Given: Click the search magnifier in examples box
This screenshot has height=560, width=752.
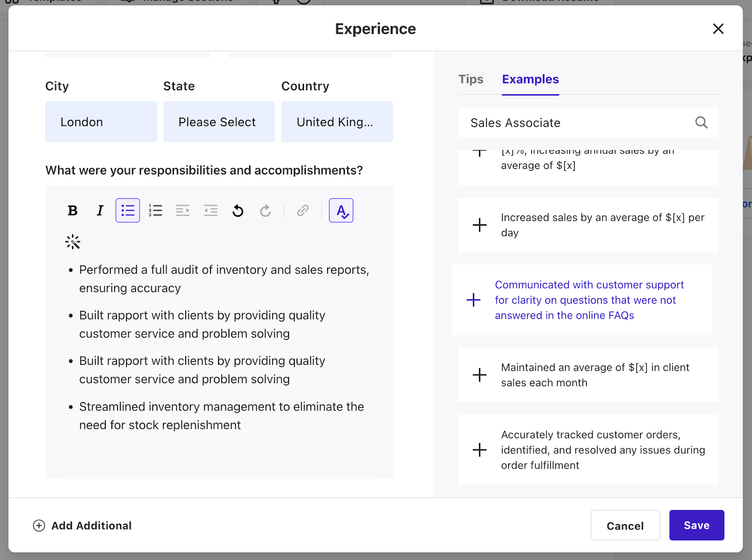Looking at the screenshot, I should (x=701, y=123).
